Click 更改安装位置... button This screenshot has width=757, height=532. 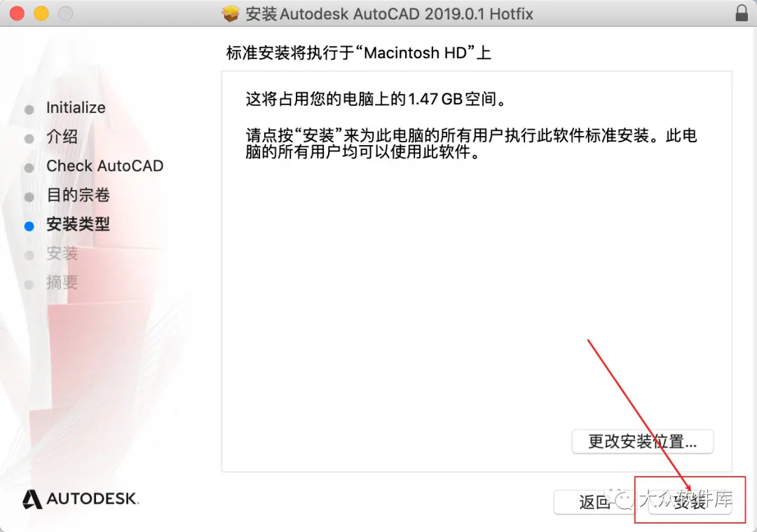(x=642, y=442)
